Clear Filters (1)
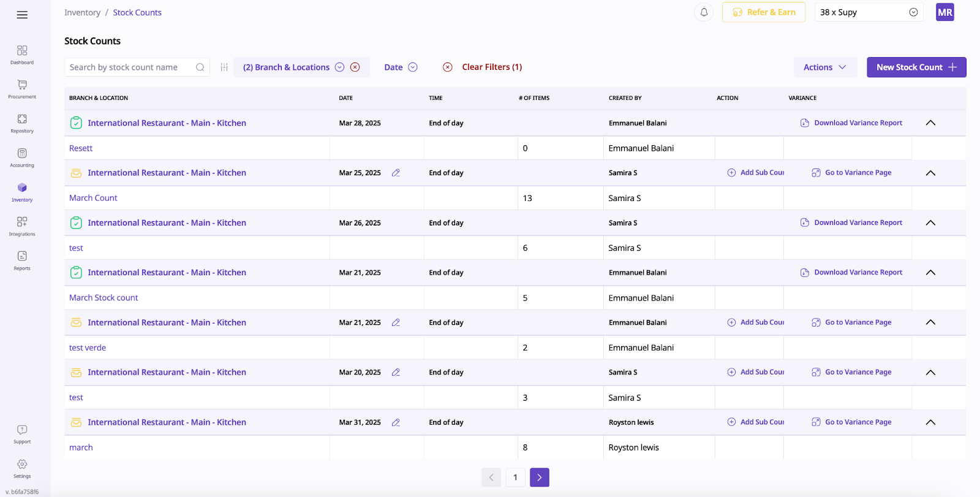Viewport: 980px width, 497px height. point(483,67)
